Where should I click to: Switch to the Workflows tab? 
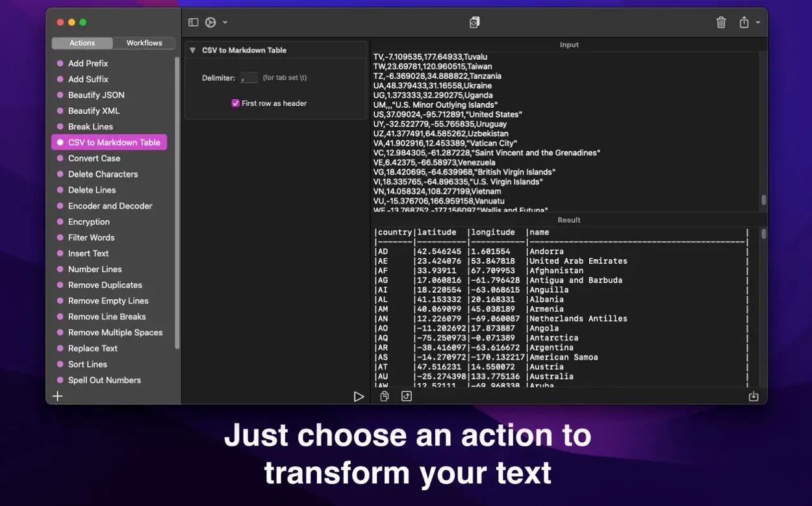[144, 43]
